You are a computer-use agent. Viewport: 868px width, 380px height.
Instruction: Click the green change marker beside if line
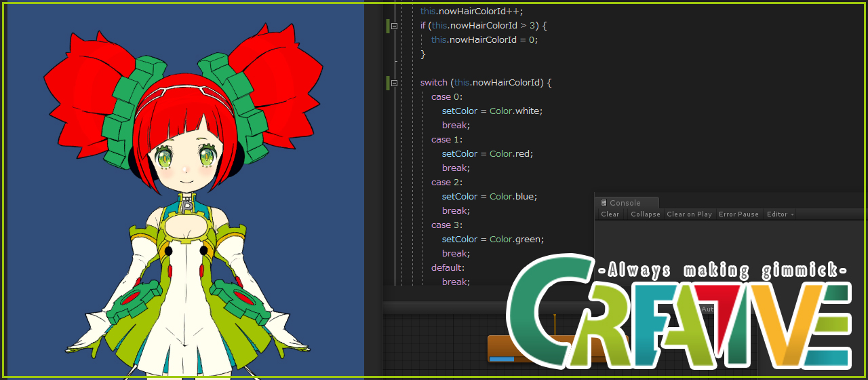coord(387,26)
